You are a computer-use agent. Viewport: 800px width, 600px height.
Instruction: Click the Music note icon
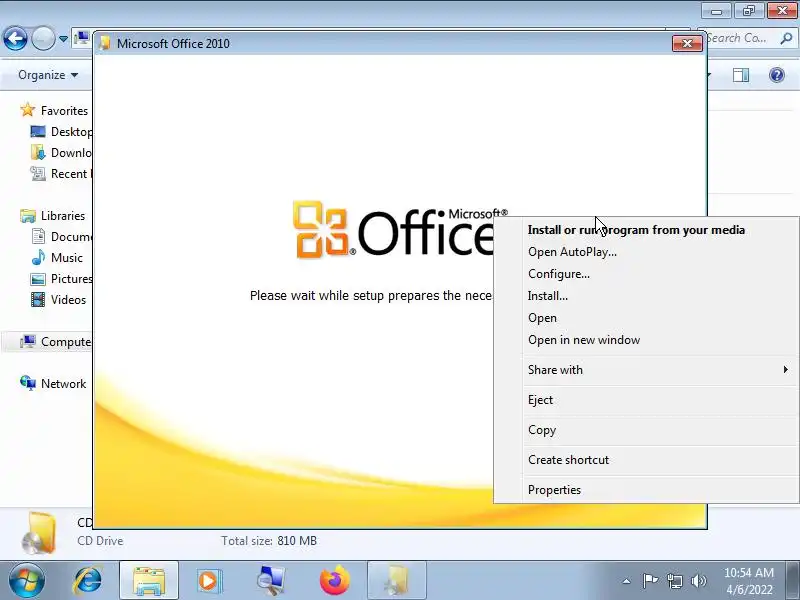point(38,258)
